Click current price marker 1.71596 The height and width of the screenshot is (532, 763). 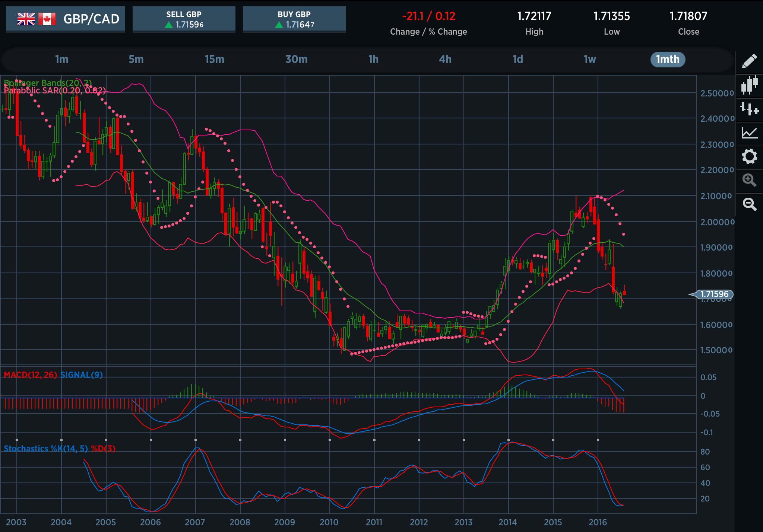pyautogui.click(x=711, y=294)
